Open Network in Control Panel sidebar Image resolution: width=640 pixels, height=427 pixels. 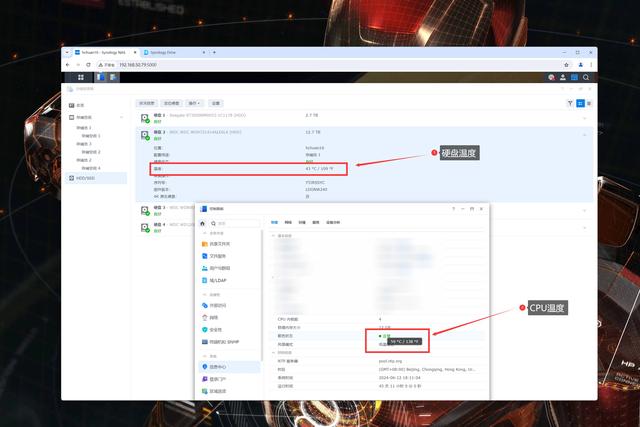[210, 318]
